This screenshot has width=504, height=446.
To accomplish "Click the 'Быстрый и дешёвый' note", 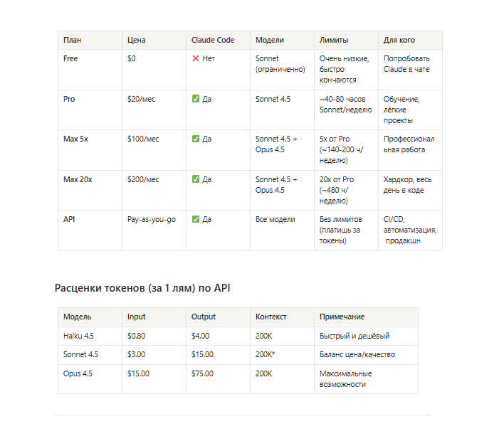I will (x=355, y=336).
